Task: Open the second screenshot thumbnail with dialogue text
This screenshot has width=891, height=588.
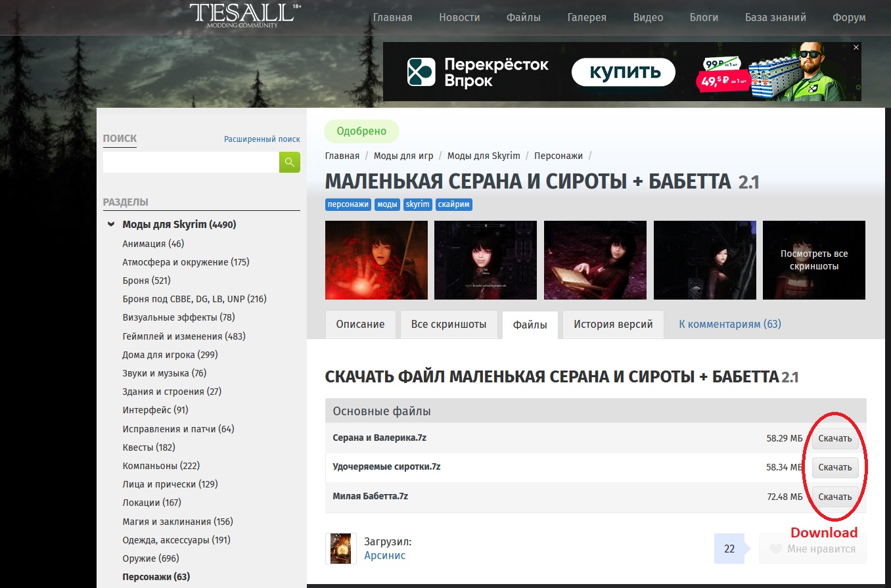Action: pyautogui.click(x=486, y=260)
